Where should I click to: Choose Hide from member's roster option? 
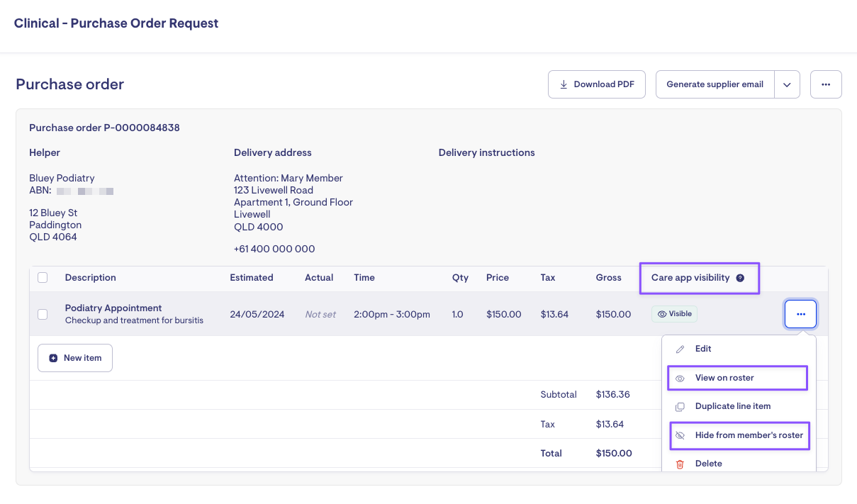tap(749, 435)
